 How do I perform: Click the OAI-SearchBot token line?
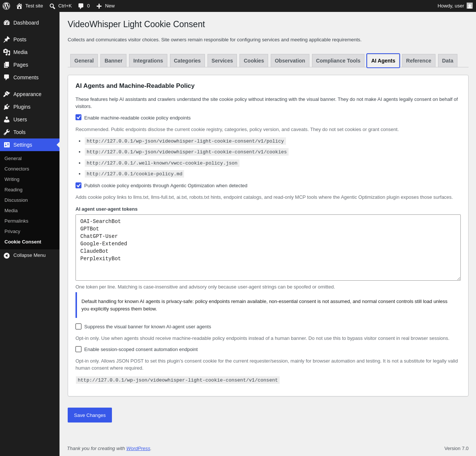tap(100, 221)
